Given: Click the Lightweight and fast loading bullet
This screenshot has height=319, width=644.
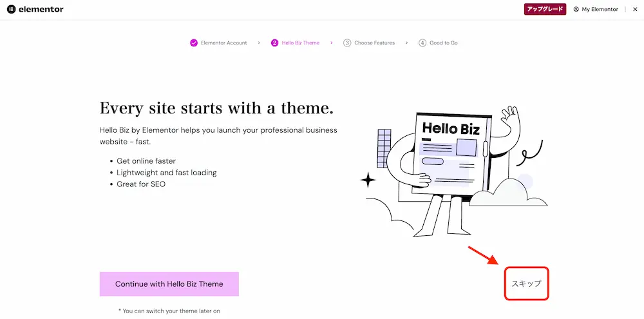Looking at the screenshot, I should [167, 173].
